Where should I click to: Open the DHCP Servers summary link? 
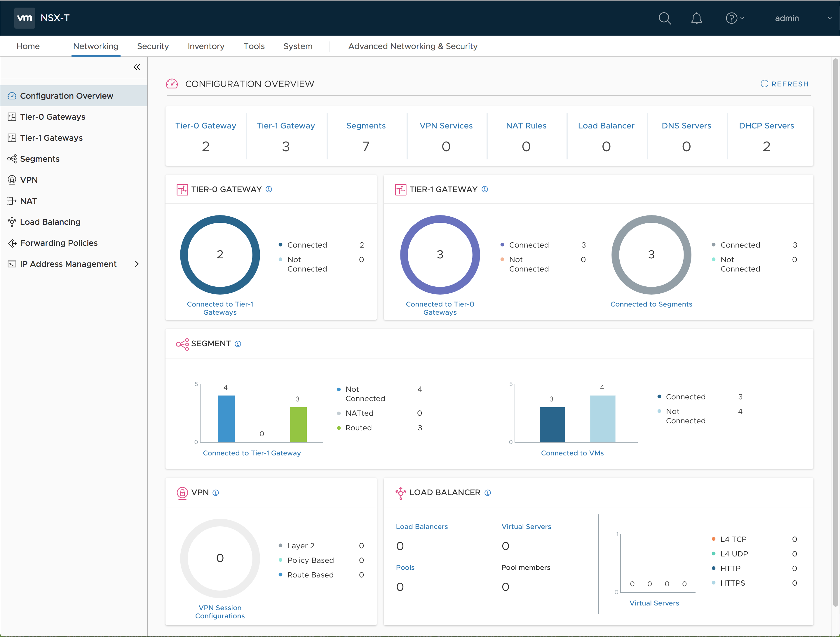tap(766, 126)
